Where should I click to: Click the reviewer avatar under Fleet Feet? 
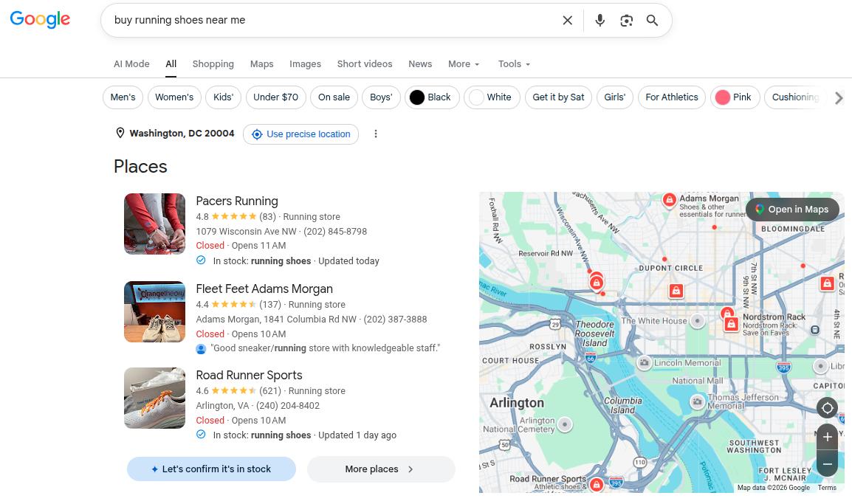[201, 349]
